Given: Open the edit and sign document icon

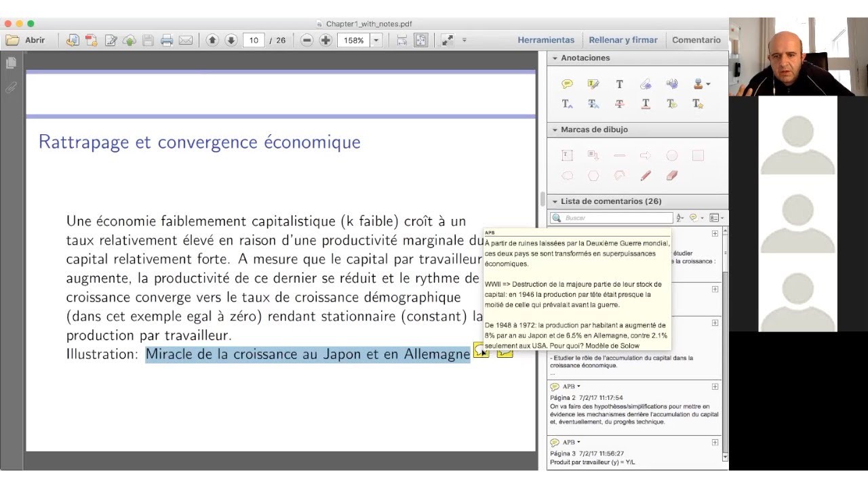Looking at the screenshot, I should 111,40.
